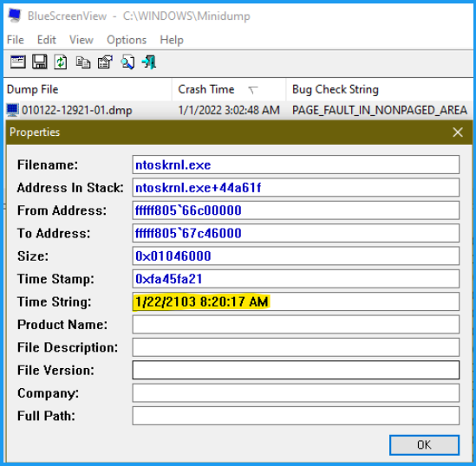476x466 pixels.
Task: Open the View menu
Action: (81, 40)
